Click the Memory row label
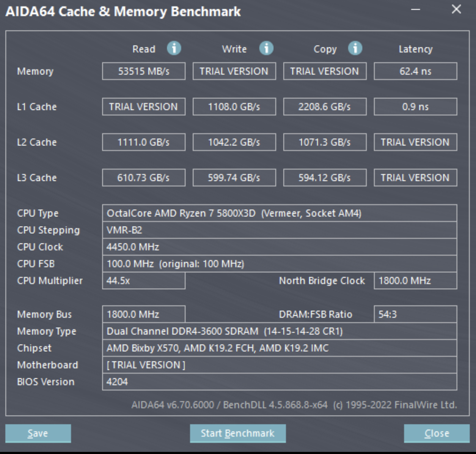Screen dimensions: 476x454 click(35, 71)
